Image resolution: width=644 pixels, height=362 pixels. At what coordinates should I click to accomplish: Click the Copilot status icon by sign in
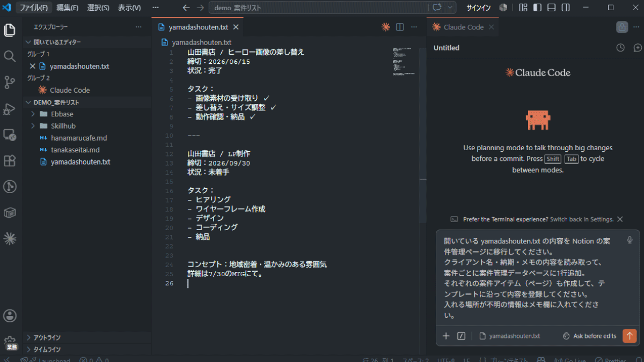tap(503, 8)
